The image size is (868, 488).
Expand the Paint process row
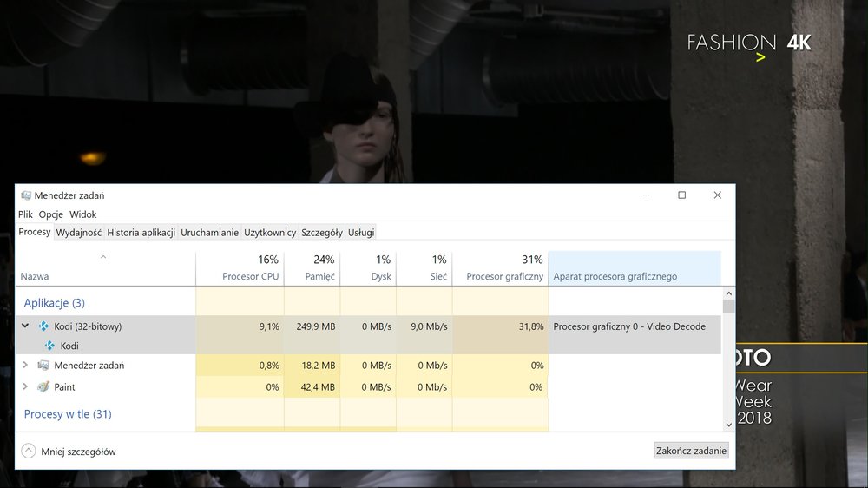tap(25, 386)
